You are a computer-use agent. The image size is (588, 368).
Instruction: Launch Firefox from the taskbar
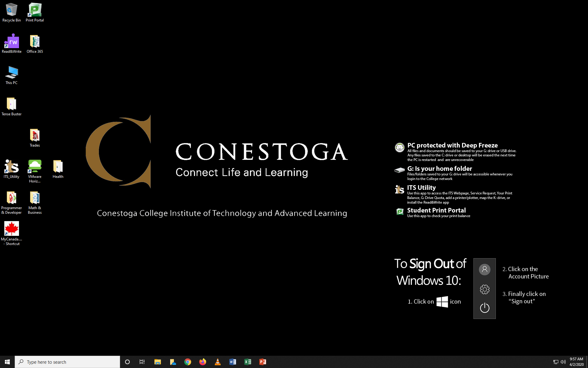[x=203, y=362]
